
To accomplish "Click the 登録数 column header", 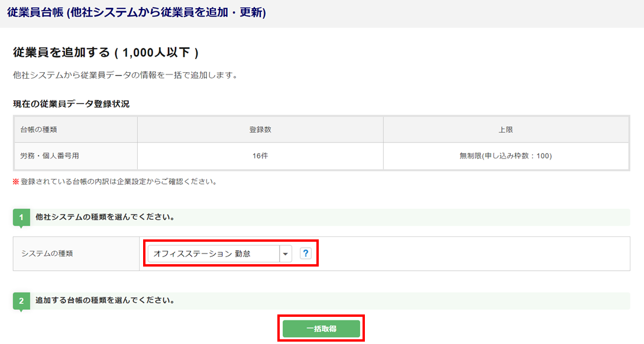I will tap(260, 129).
